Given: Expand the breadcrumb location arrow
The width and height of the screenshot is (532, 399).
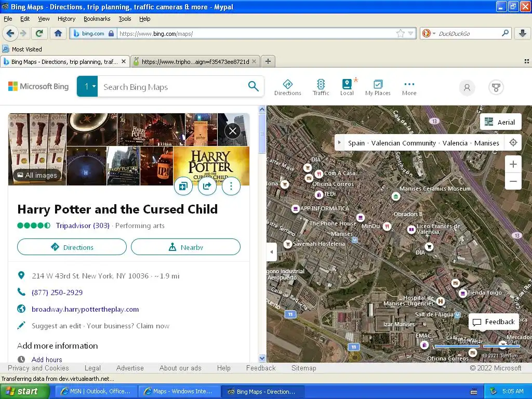Looking at the screenshot, I should pyautogui.click(x=339, y=142).
